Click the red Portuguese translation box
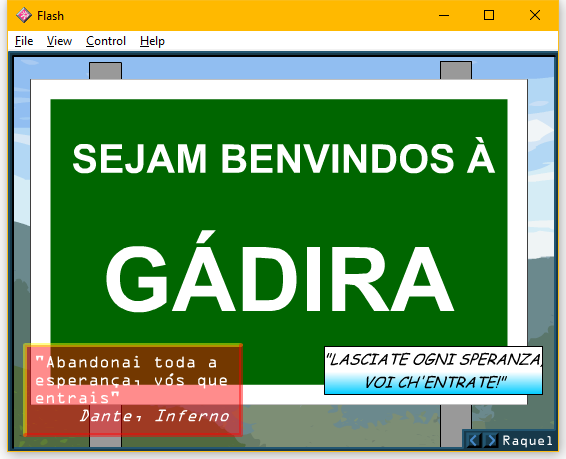566x459 pixels. 133,390
